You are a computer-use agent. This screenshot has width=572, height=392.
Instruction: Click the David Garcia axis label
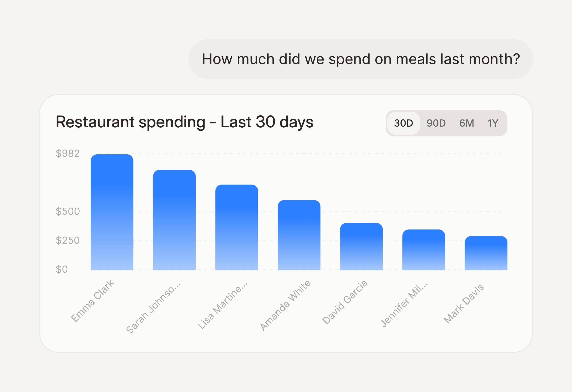pyautogui.click(x=345, y=302)
